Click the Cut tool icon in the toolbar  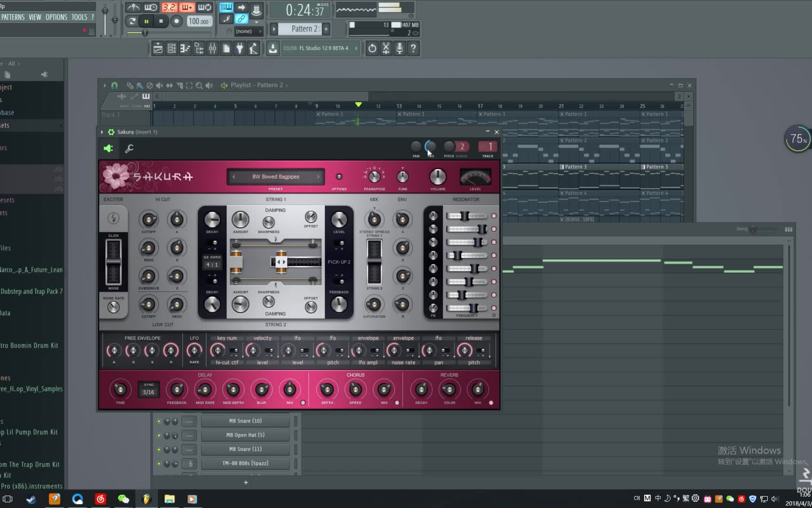click(x=386, y=48)
